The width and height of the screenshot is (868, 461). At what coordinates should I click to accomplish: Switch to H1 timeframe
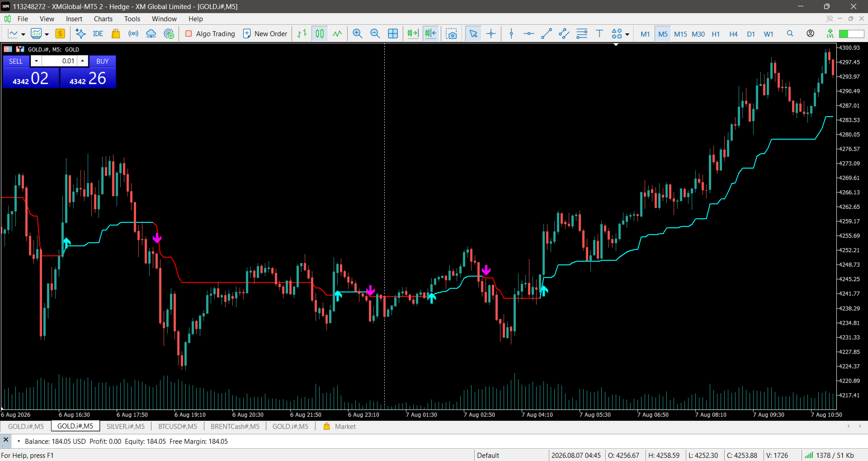pos(716,34)
